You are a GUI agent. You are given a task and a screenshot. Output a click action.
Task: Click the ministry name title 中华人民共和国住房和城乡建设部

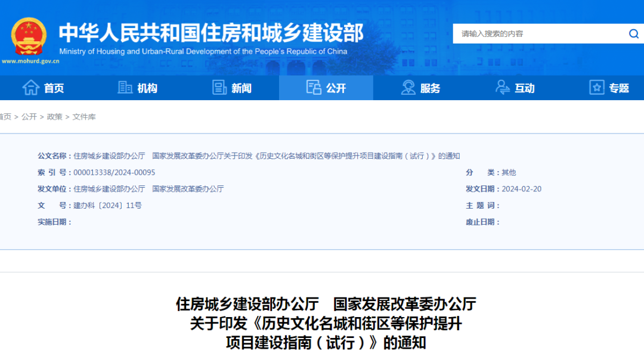coord(211,32)
